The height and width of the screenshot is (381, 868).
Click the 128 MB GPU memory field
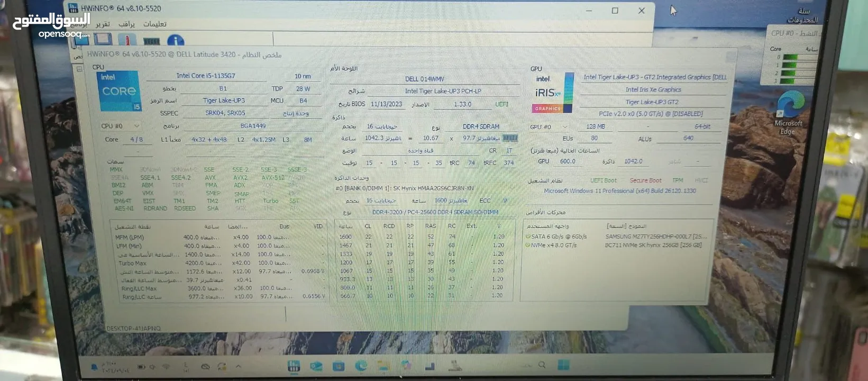tap(595, 127)
